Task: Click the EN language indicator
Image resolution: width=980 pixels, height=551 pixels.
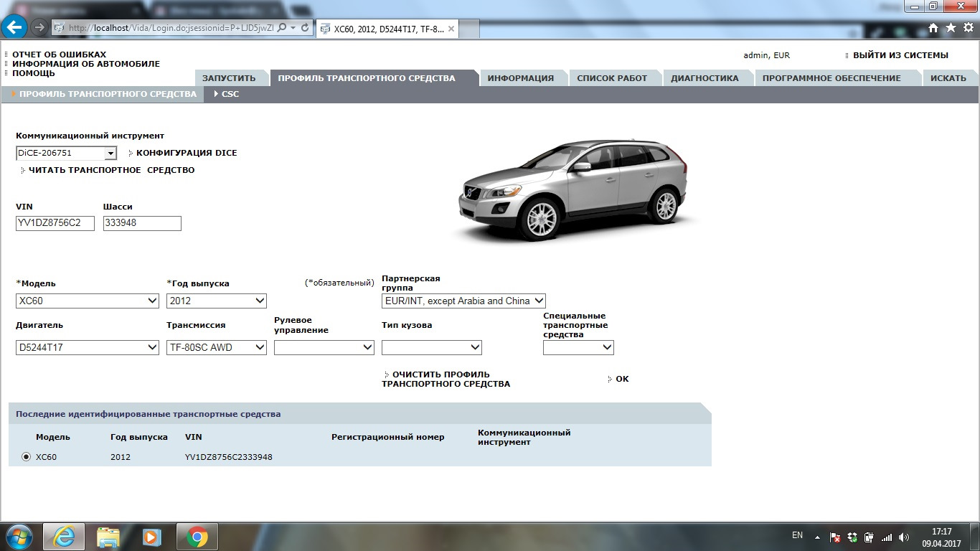Action: tap(797, 535)
